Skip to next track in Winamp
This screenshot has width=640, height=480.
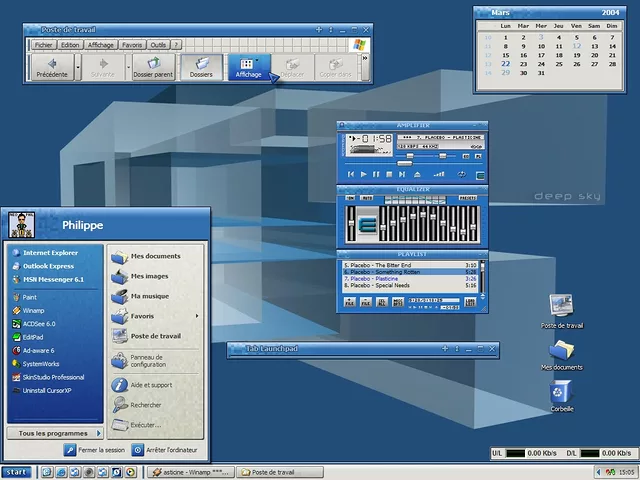coord(403,174)
